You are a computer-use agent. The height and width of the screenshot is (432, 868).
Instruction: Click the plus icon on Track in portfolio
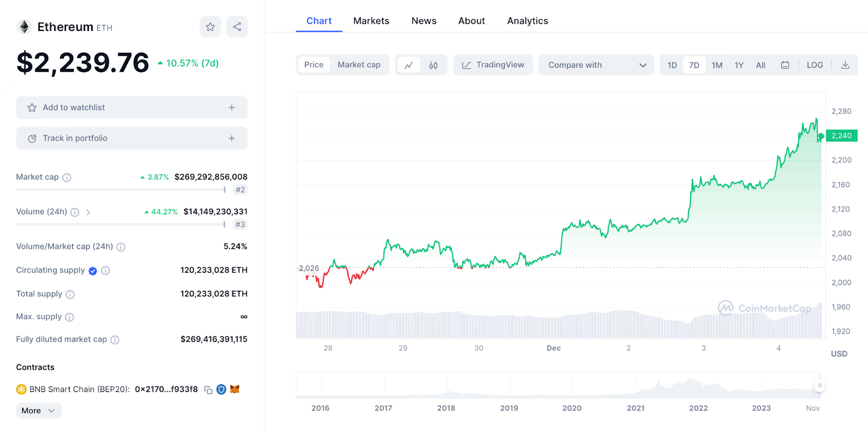pyautogui.click(x=232, y=138)
